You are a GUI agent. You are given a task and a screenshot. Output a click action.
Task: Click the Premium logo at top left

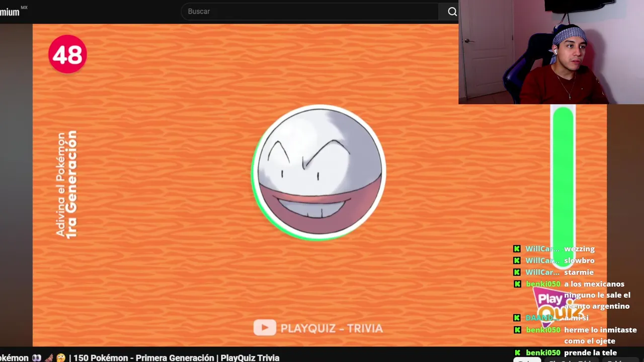point(13,11)
